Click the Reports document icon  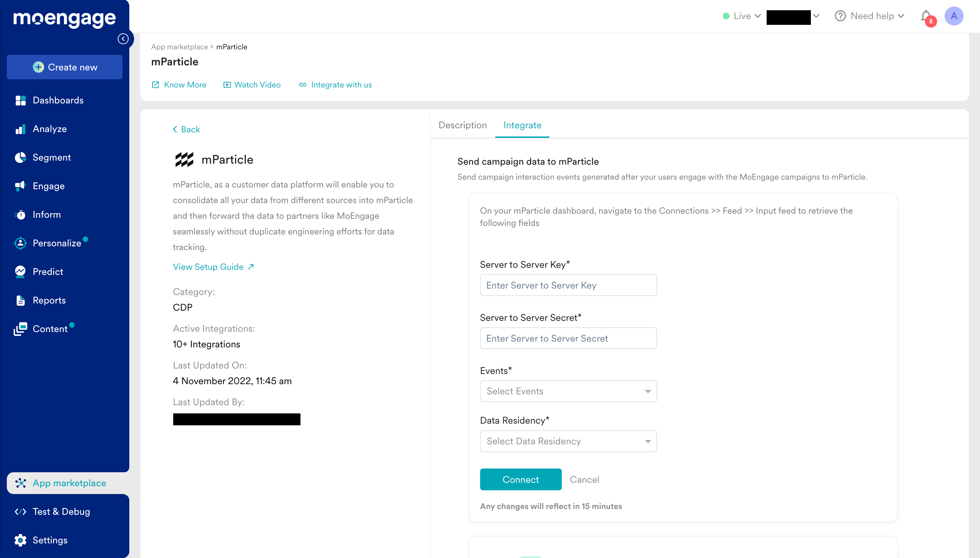(x=20, y=300)
